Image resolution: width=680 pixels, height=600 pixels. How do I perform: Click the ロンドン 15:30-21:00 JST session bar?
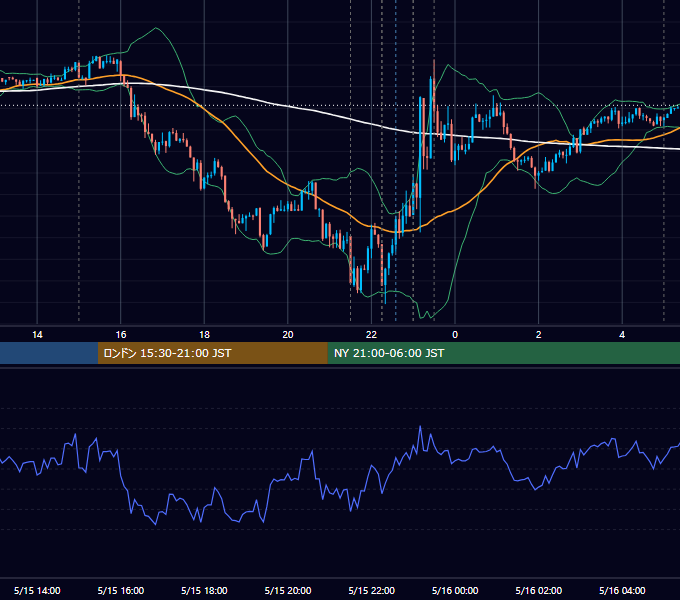[212, 353]
